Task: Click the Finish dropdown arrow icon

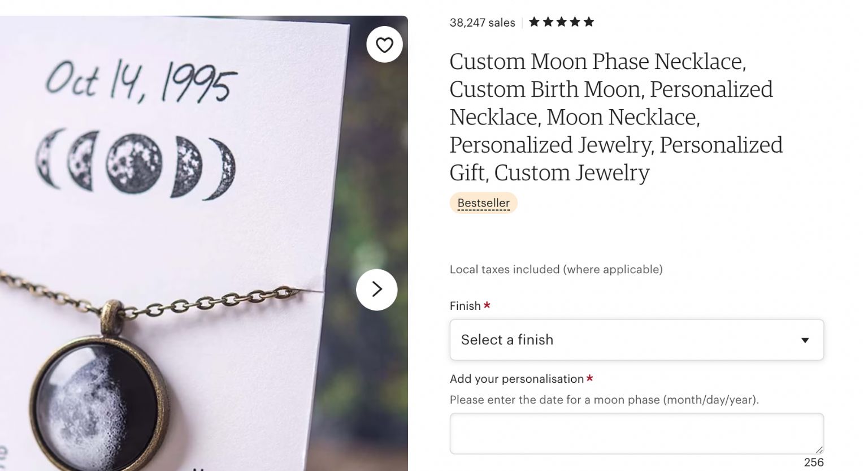Action: [805, 340]
